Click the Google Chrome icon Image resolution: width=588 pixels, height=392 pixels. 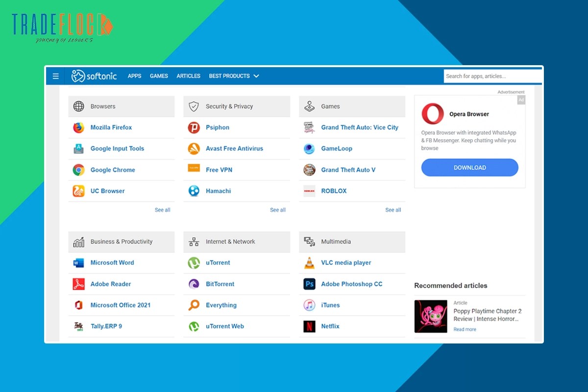78,170
